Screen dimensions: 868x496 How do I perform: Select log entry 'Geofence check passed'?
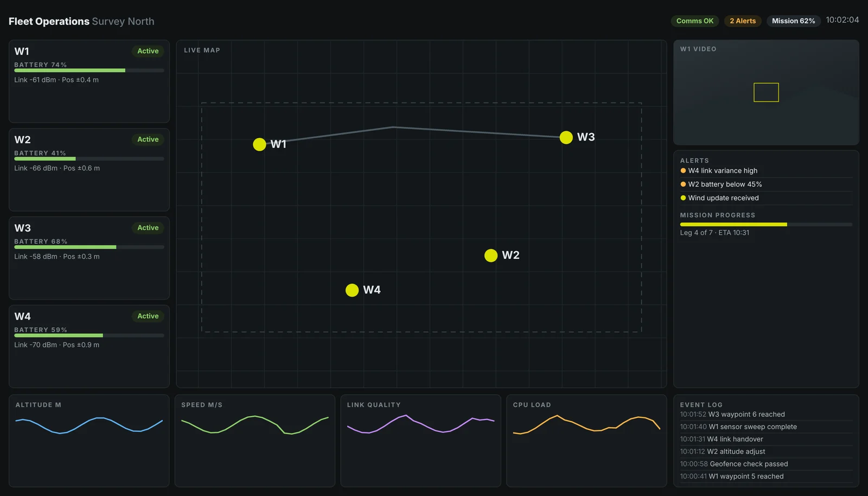[x=766, y=465]
